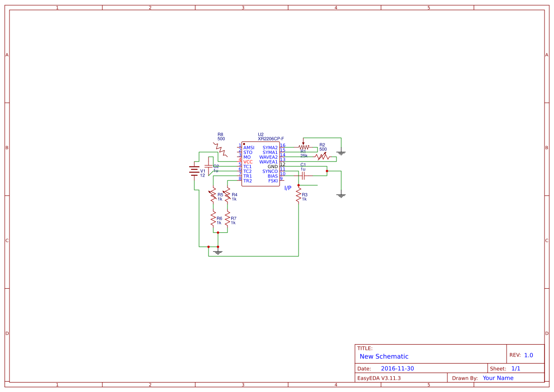The width and height of the screenshot is (554, 392).
Task: Click the New Schematic title text
Action: [x=384, y=356]
